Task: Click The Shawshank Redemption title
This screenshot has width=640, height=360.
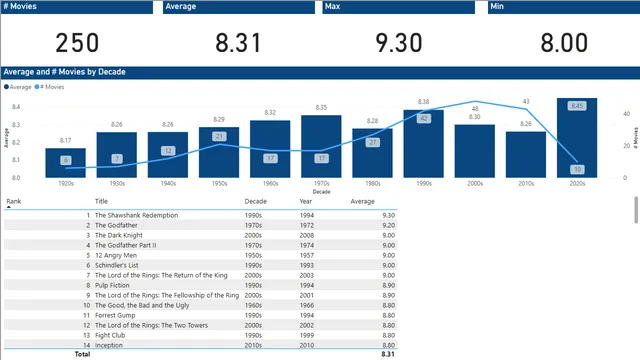Action: click(x=136, y=215)
